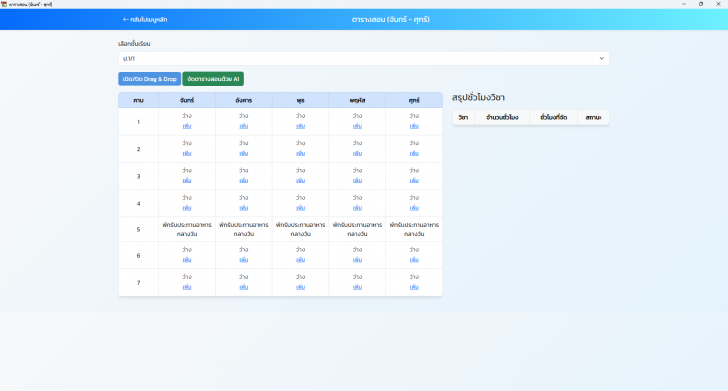Image resolution: width=728 pixels, height=391 pixels.
Task: Select เพิ่ม link in Wednesday period 3
Action: pyautogui.click(x=300, y=181)
